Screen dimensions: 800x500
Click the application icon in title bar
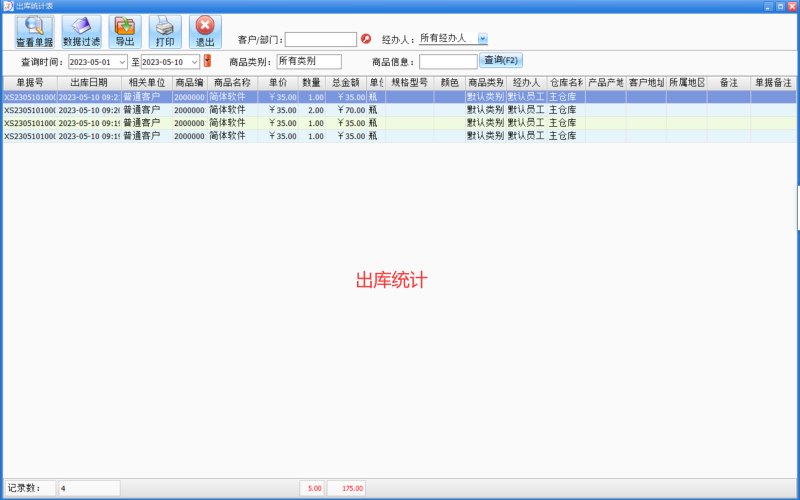[x=8, y=6]
